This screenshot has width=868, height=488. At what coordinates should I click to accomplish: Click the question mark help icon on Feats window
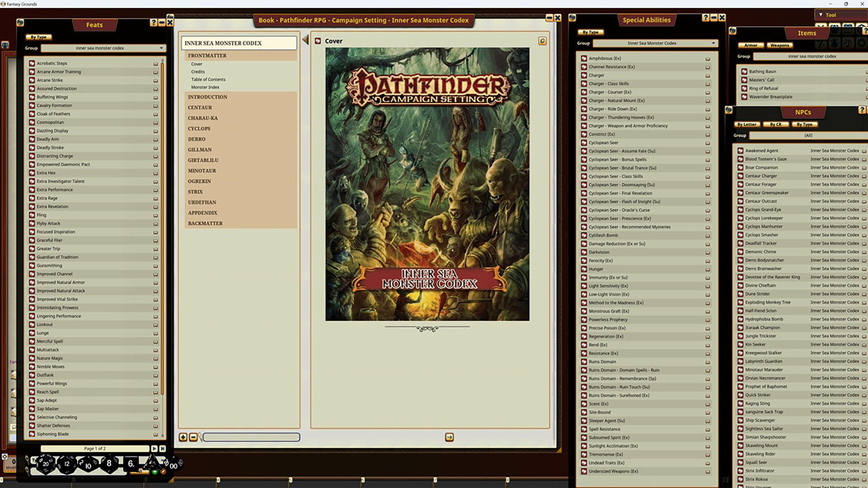(154, 21)
